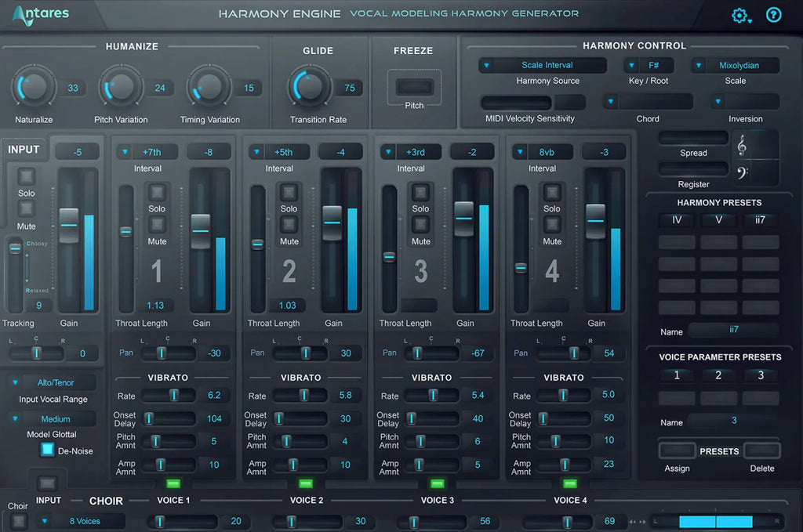Mute harmony voice 2
Viewport: 803px width, 532px height.
[289, 225]
